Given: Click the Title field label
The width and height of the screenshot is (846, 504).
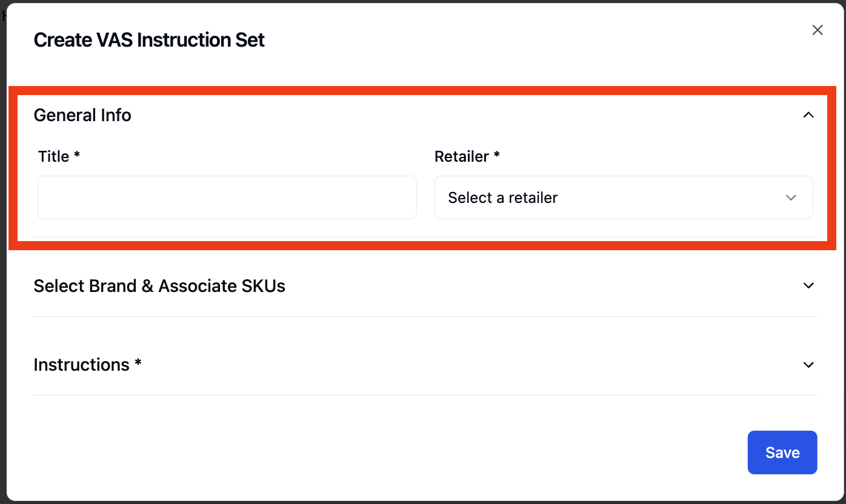Looking at the screenshot, I should tap(54, 156).
